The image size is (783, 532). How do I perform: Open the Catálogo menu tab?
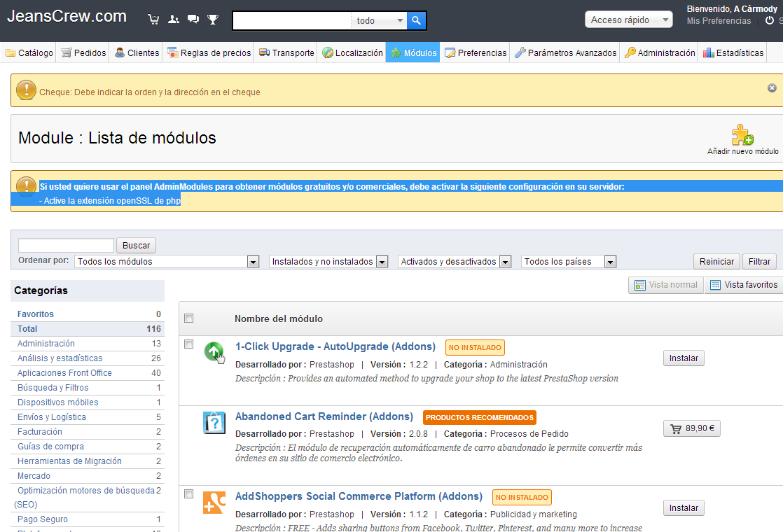pyautogui.click(x=29, y=53)
